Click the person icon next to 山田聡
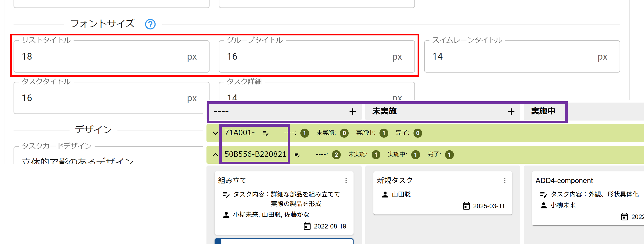 click(x=385, y=194)
